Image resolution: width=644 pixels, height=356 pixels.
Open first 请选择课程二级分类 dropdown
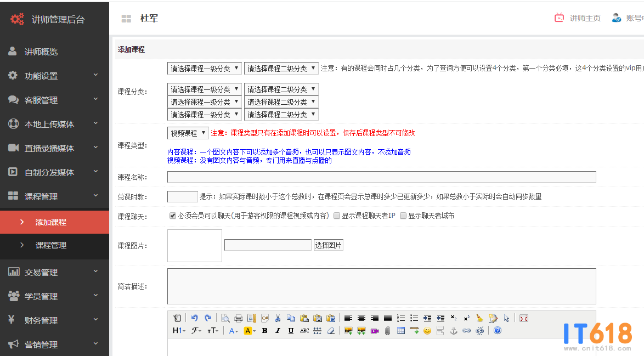281,69
